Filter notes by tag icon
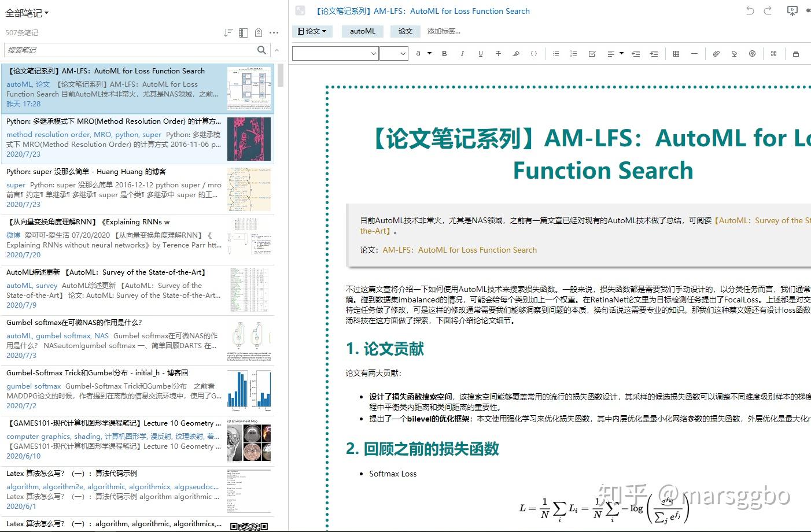The width and height of the screenshot is (811, 532). [259, 33]
